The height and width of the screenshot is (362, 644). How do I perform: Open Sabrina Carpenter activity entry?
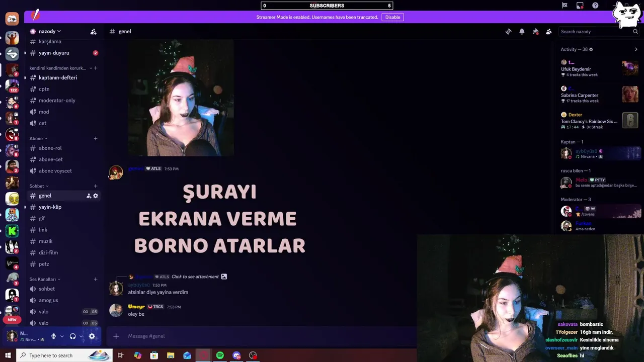[600, 95]
